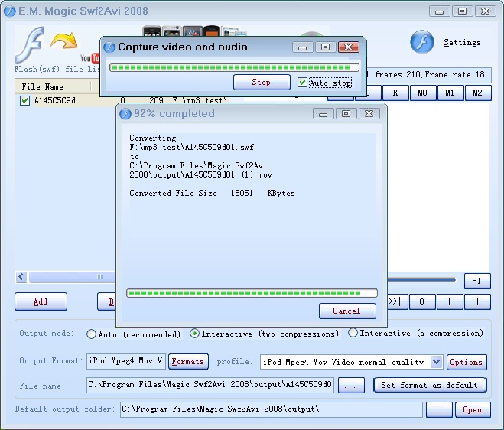
Task: Maximize the E.M. Magic Swf2Avi main window
Action: pyautogui.click(x=462, y=11)
